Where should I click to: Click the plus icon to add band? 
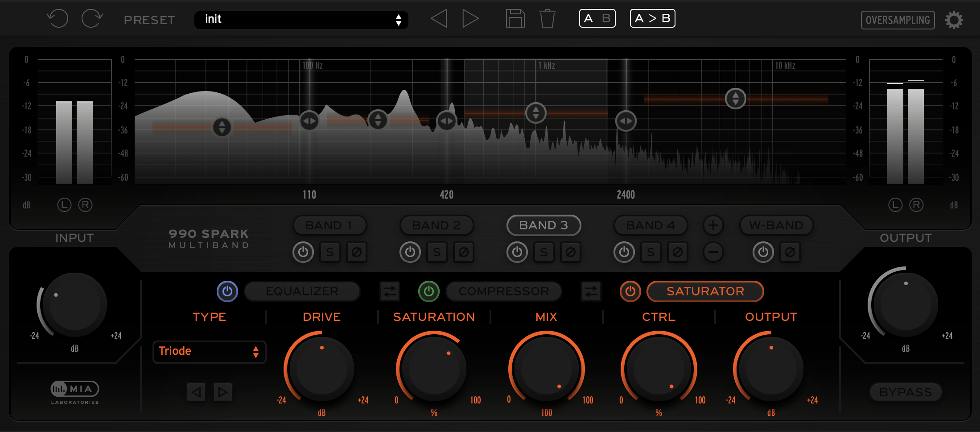pos(713,225)
